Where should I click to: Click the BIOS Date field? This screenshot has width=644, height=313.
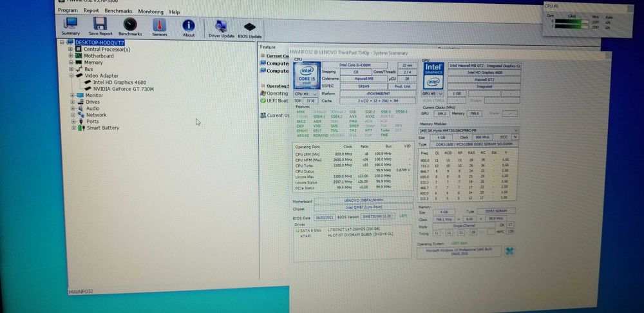click(325, 217)
